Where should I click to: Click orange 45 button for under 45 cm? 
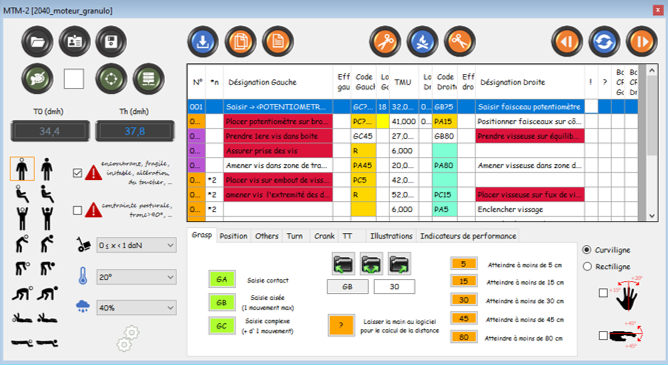point(464,318)
